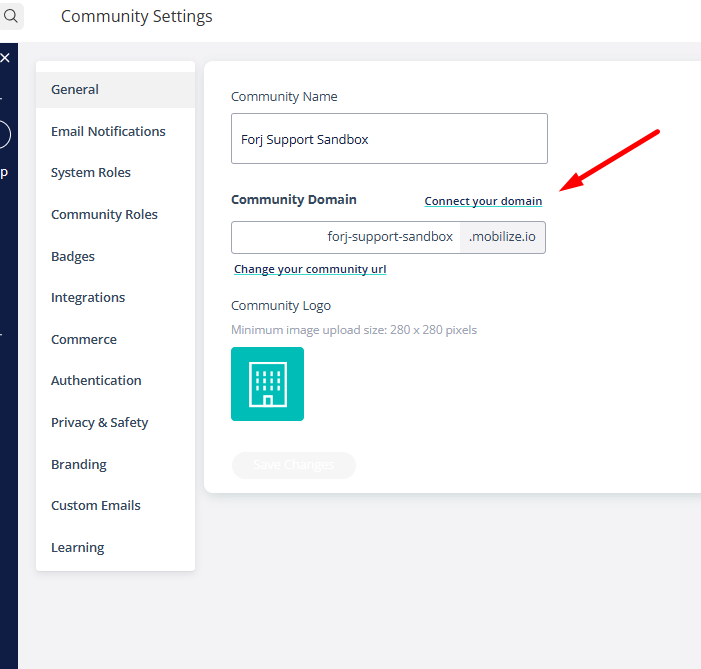Viewport: 701px width, 669px height.
Task: Go to Email Notifications settings
Action: click(x=108, y=131)
